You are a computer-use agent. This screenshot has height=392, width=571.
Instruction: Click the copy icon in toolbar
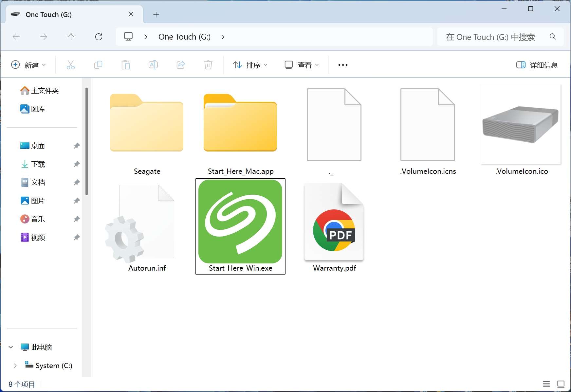(x=98, y=65)
